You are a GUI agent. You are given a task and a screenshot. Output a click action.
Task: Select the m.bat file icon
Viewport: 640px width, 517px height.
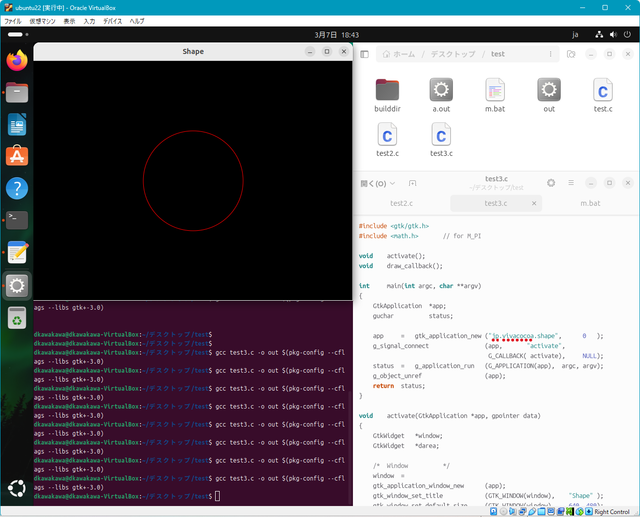tap(495, 91)
